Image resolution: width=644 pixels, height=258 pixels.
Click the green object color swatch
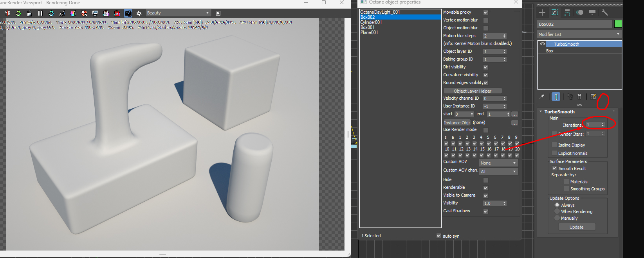click(618, 24)
